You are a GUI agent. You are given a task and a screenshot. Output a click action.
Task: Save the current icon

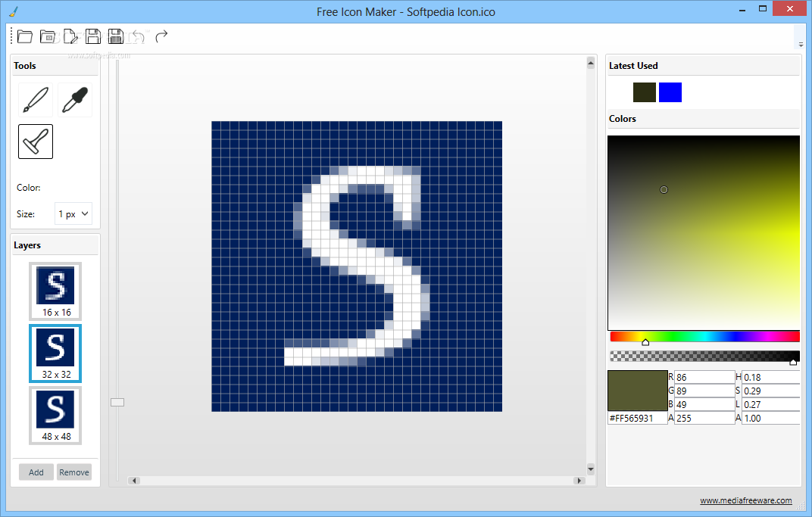(93, 36)
